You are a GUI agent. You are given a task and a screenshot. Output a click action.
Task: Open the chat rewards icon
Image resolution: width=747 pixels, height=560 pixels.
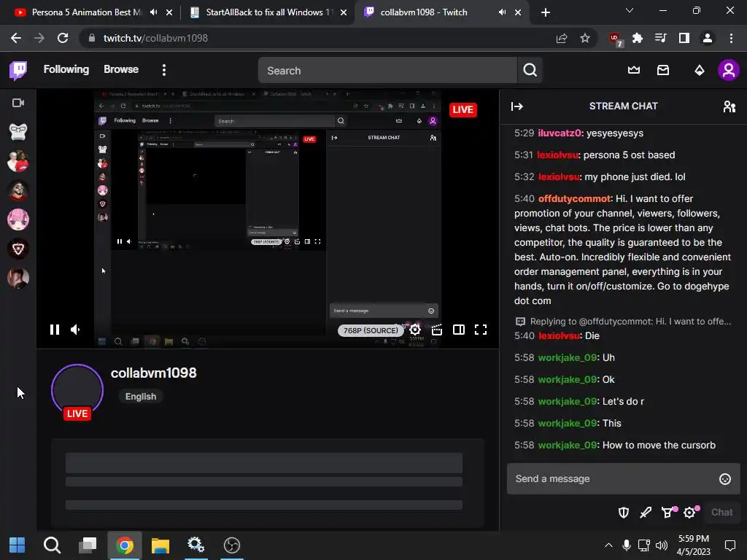pos(668,512)
